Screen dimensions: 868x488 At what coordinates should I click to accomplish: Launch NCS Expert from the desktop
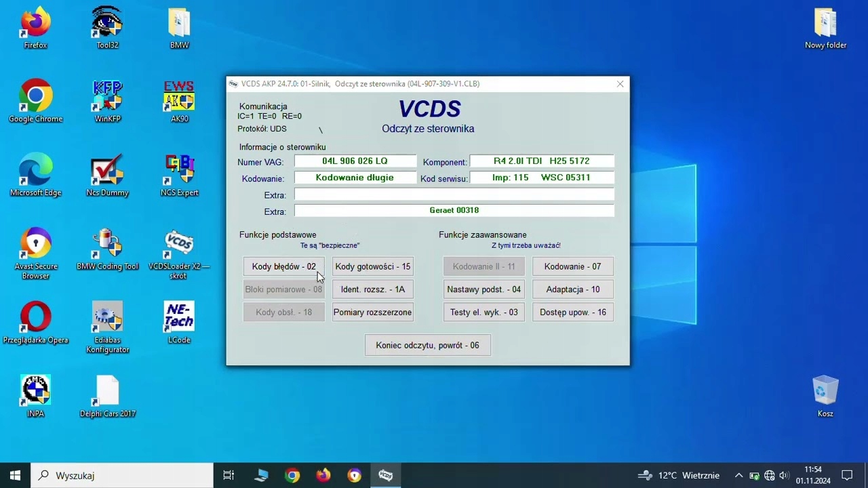pyautogui.click(x=179, y=171)
